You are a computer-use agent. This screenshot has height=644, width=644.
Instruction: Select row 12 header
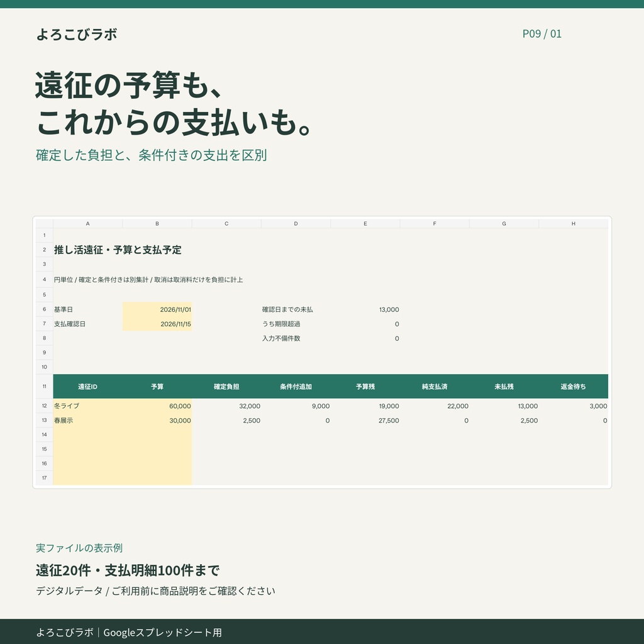click(45, 406)
